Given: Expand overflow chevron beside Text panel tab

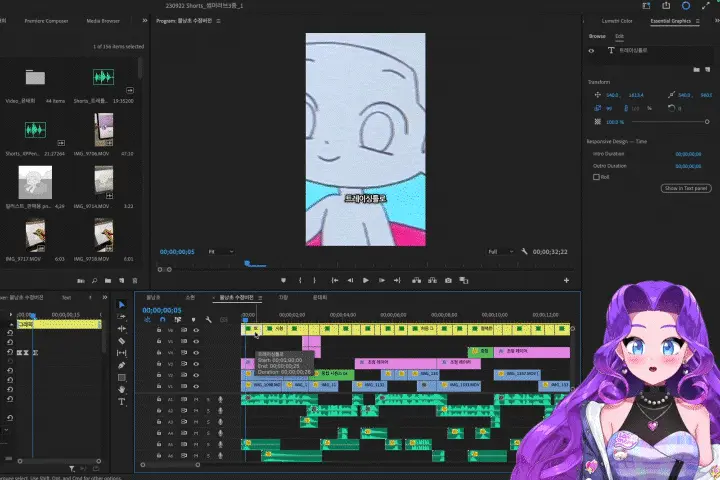Looking at the screenshot, I should pos(105,297).
